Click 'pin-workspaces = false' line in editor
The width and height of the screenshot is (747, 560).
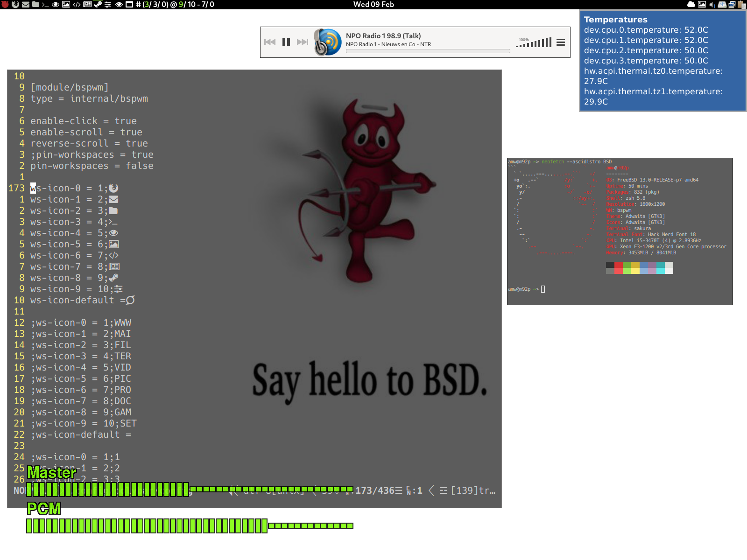pyautogui.click(x=92, y=166)
